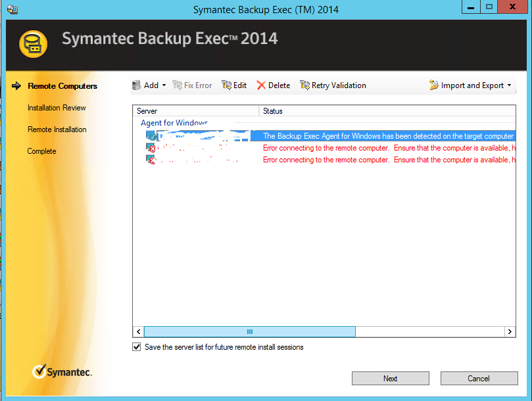Click the detected-agent server icon in selected row
The image size is (532, 401).
click(151, 135)
